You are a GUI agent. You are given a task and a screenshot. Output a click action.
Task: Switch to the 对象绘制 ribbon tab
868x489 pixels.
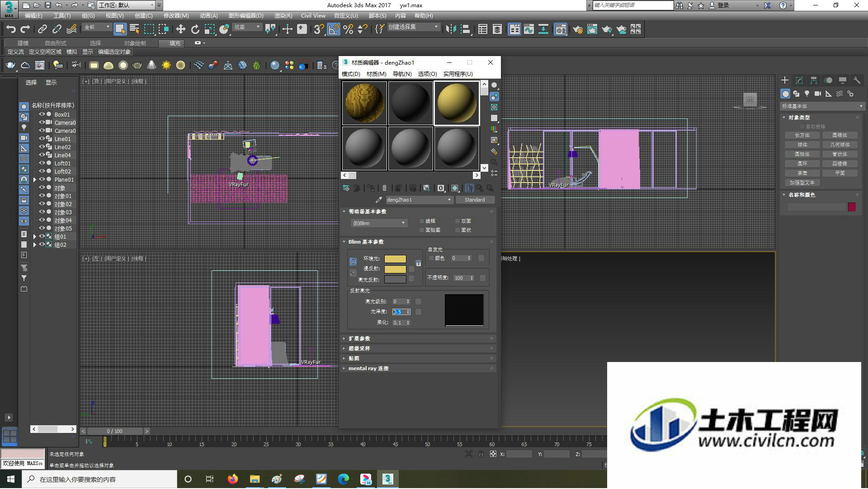135,43
